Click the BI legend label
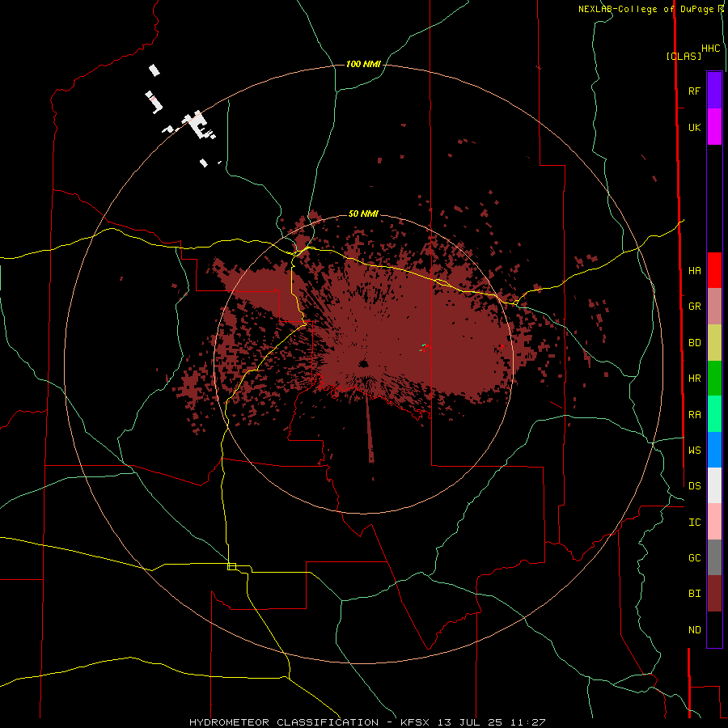This screenshot has width=728, height=728. point(694,594)
